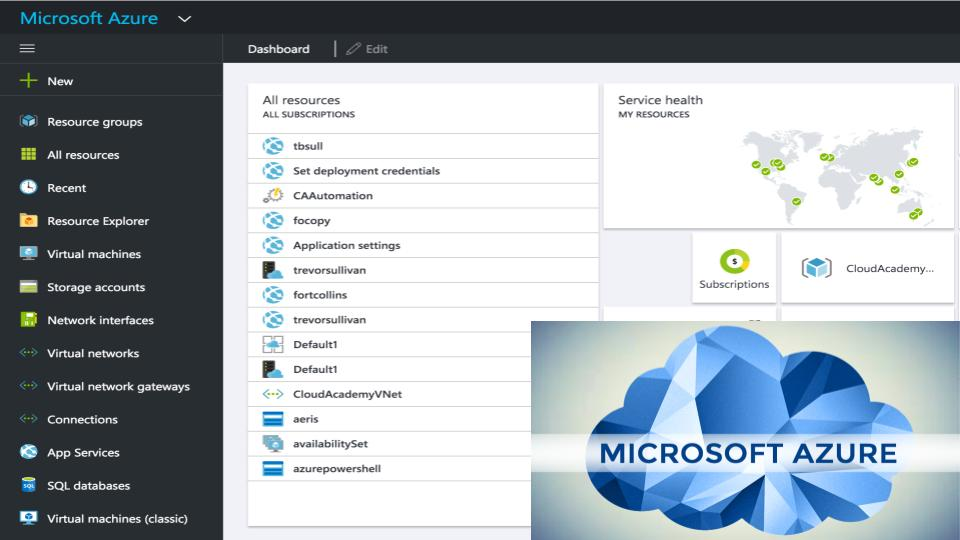This screenshot has width=960, height=540.
Task: Select the CAAutomation row text
Action: click(332, 196)
